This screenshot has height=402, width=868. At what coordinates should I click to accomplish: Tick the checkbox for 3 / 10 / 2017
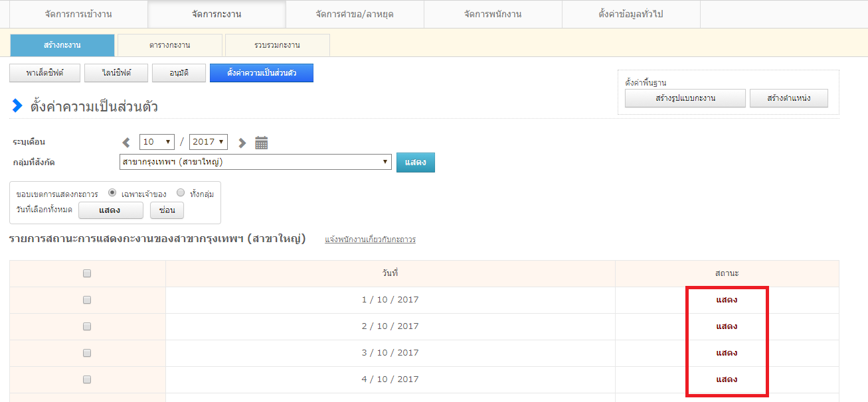click(87, 353)
